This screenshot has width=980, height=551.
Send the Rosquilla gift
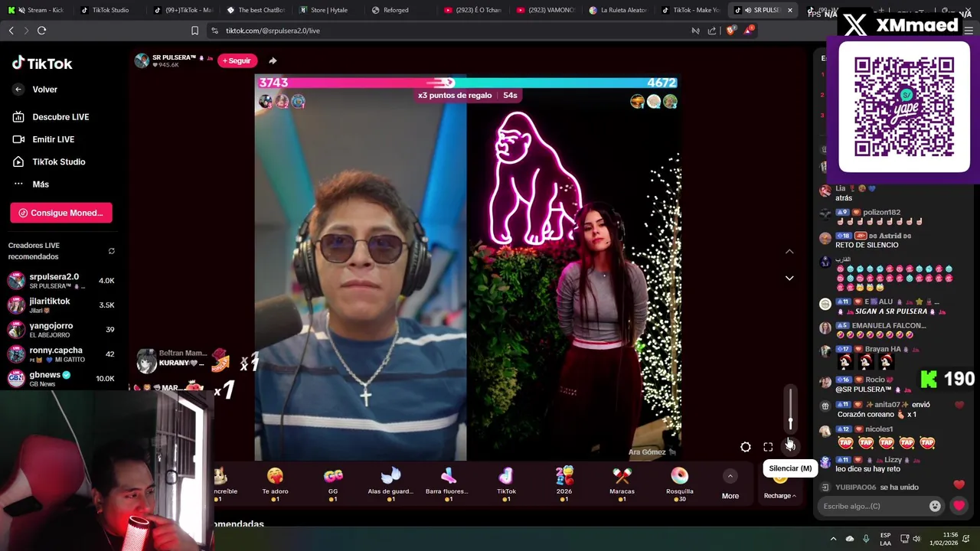click(679, 484)
